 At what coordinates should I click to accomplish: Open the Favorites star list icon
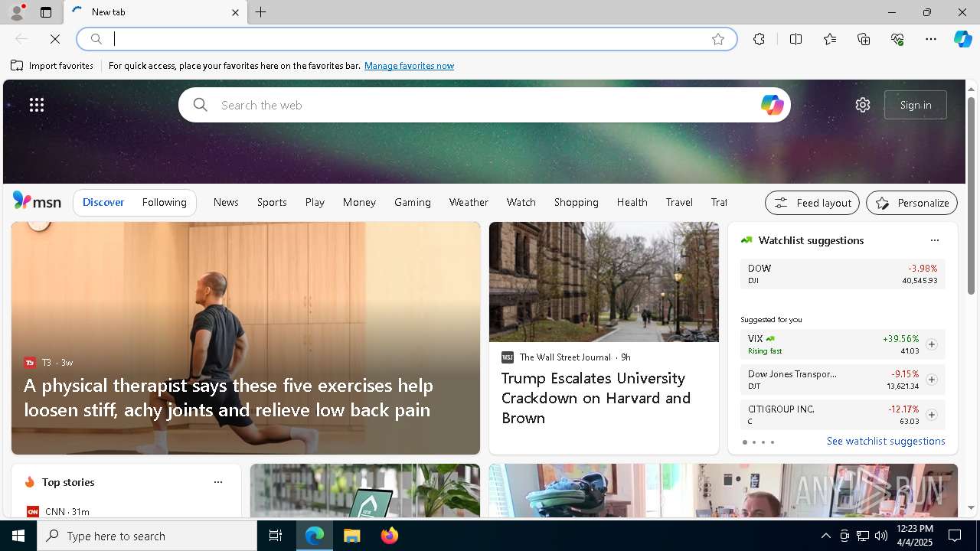(830, 39)
